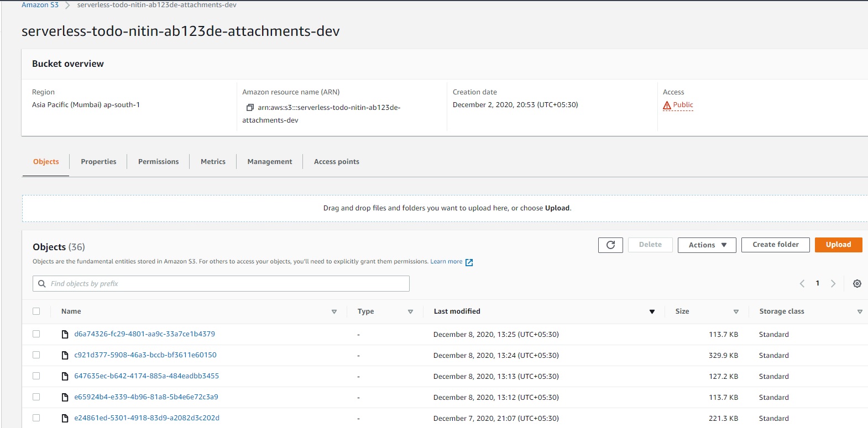Click the disabled Delete button
Image resolution: width=868 pixels, height=428 pixels.
click(650, 245)
